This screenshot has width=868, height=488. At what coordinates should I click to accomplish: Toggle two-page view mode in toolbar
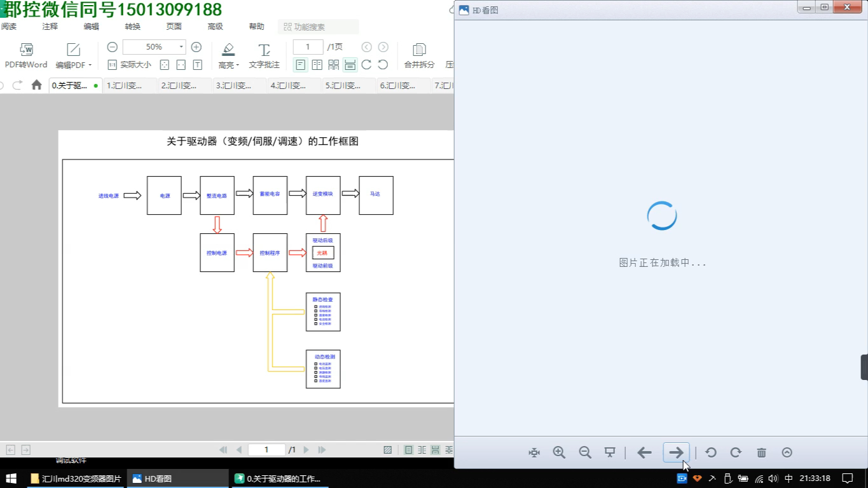coord(317,65)
